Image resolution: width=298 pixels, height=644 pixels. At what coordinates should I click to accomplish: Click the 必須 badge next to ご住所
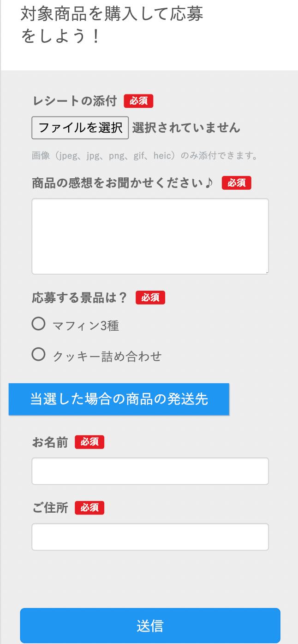(89, 508)
